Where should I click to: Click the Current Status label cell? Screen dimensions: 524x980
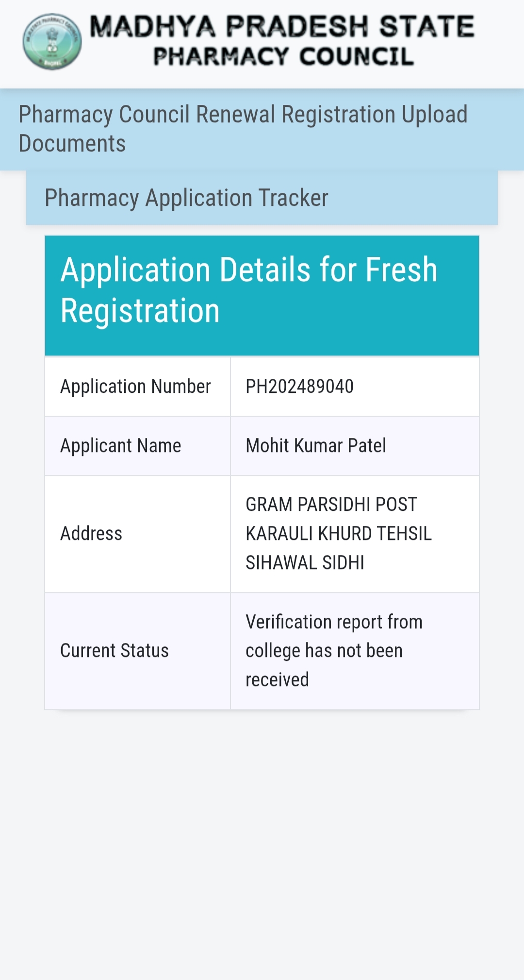137,651
